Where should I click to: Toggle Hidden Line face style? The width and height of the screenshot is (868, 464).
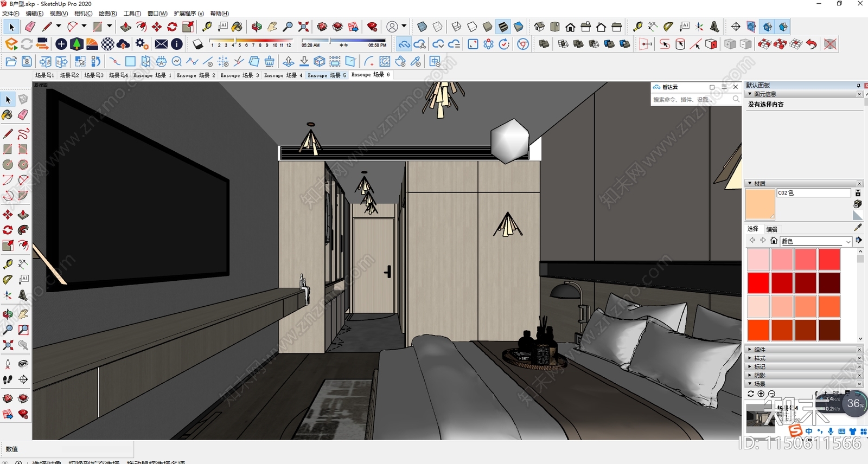click(x=472, y=27)
